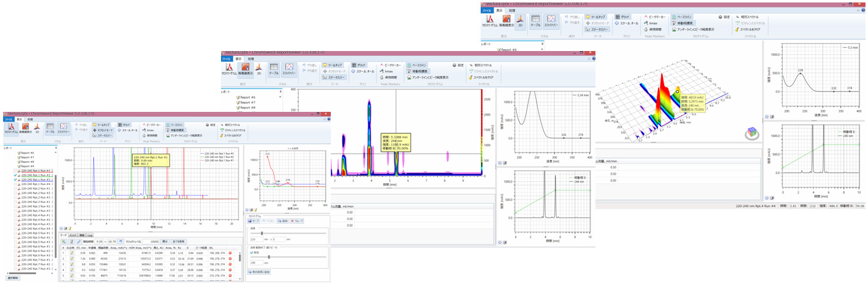Click アンダーラインにピーク純度表示 in front-left window

click(x=184, y=135)
